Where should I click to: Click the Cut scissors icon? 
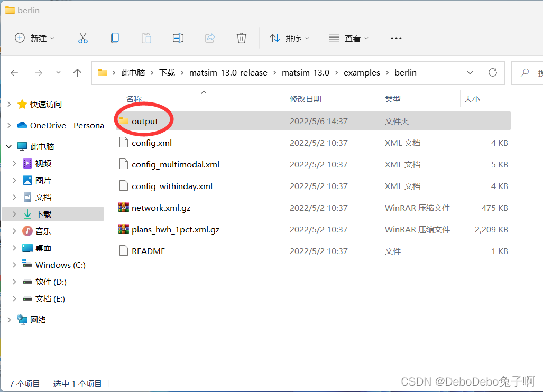tap(83, 38)
